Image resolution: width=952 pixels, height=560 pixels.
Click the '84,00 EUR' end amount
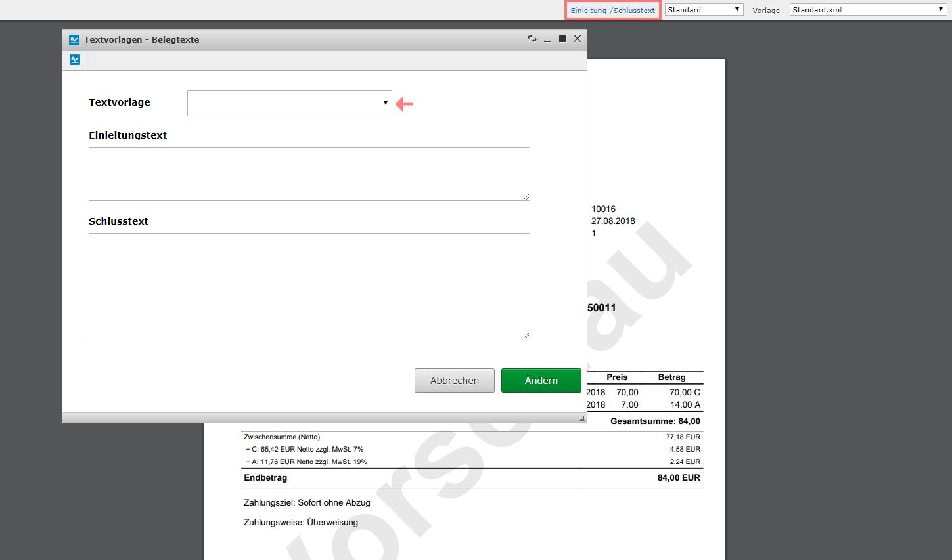point(679,478)
